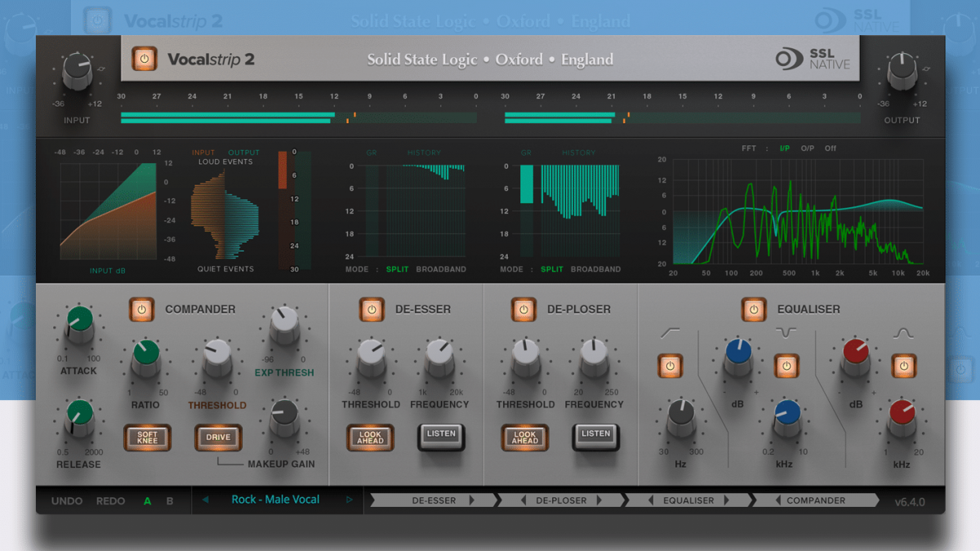The image size is (980, 551).
Task: Click the notch filter shape icon
Action: 786,333
